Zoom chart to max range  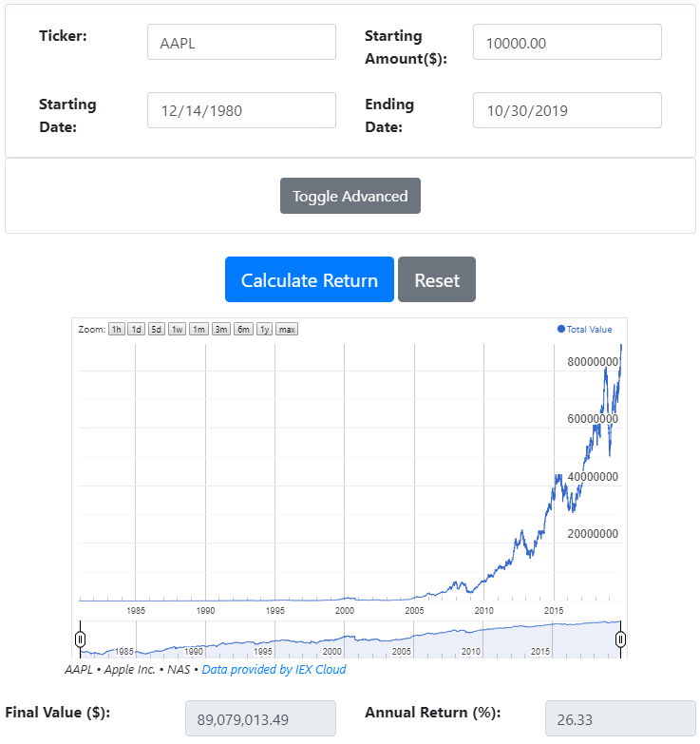287,330
